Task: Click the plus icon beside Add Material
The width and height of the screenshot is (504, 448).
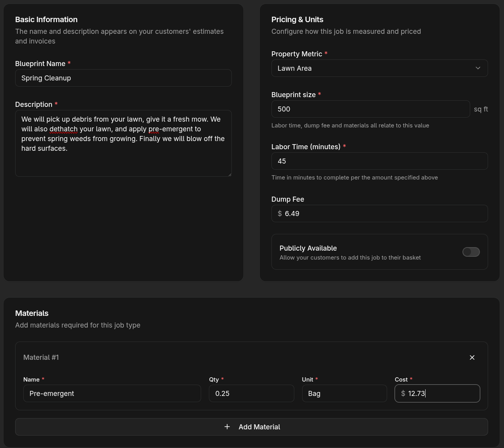Action: 227,427
